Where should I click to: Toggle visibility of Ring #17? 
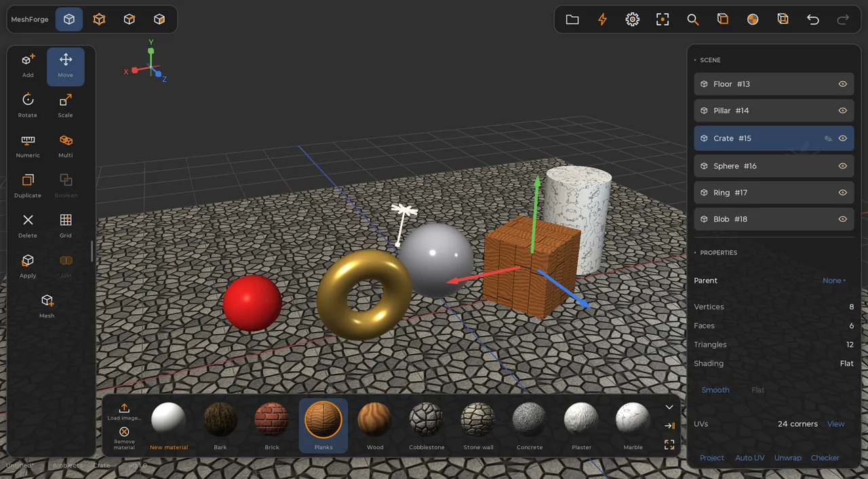point(843,193)
